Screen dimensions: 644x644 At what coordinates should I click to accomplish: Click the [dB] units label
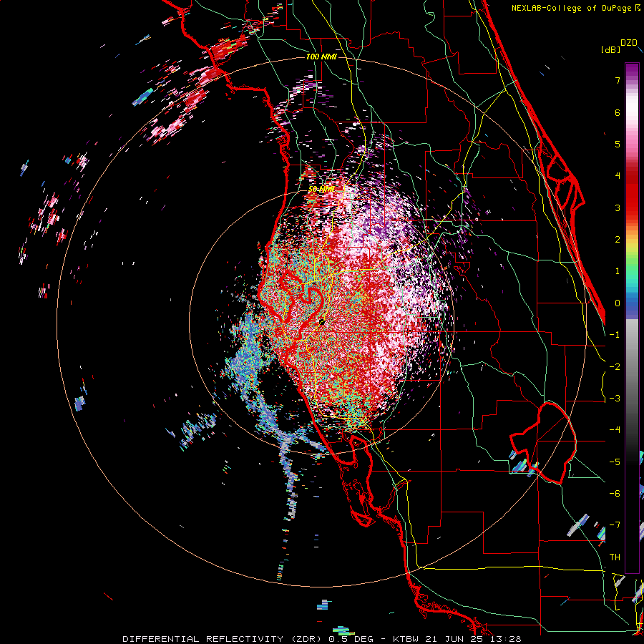pos(610,49)
